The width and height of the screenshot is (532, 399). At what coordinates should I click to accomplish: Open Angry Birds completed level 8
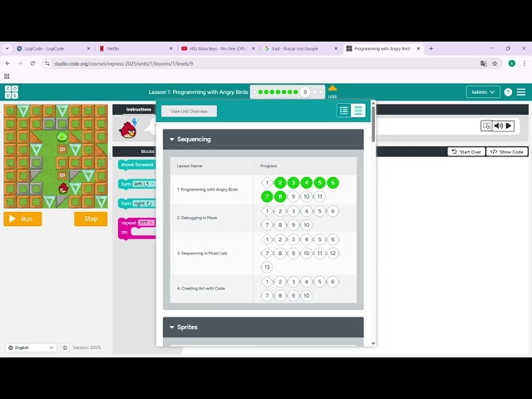tap(280, 196)
